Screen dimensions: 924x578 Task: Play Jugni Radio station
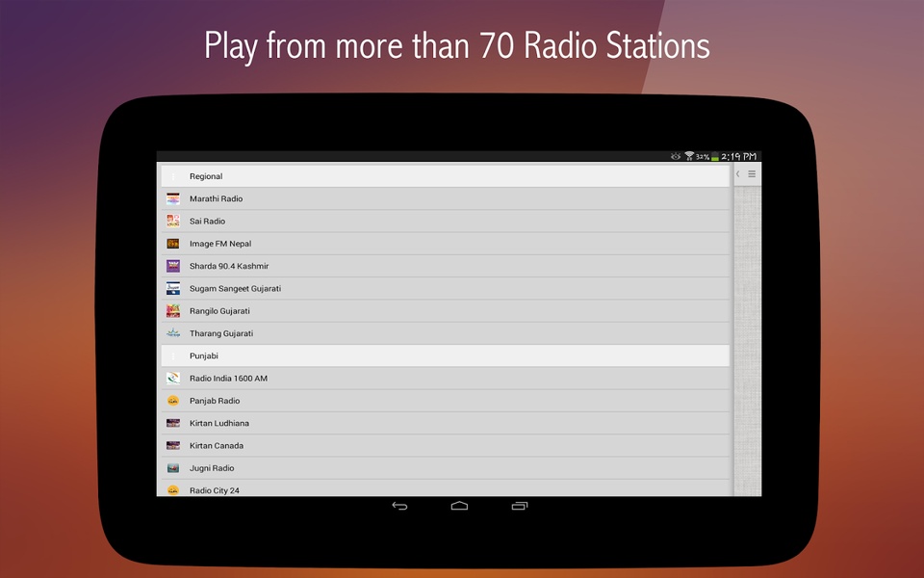(x=446, y=468)
